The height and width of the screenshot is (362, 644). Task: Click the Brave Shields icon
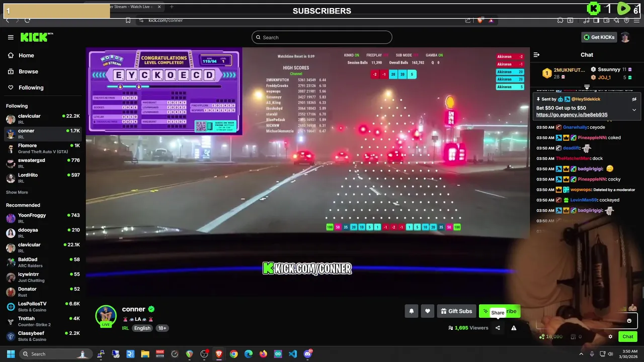click(x=480, y=20)
